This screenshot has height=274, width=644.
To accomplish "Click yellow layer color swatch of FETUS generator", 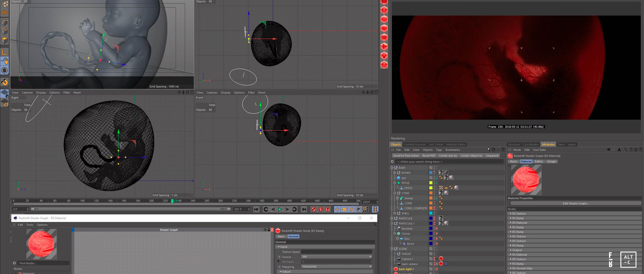I will pyautogui.click(x=431, y=183).
